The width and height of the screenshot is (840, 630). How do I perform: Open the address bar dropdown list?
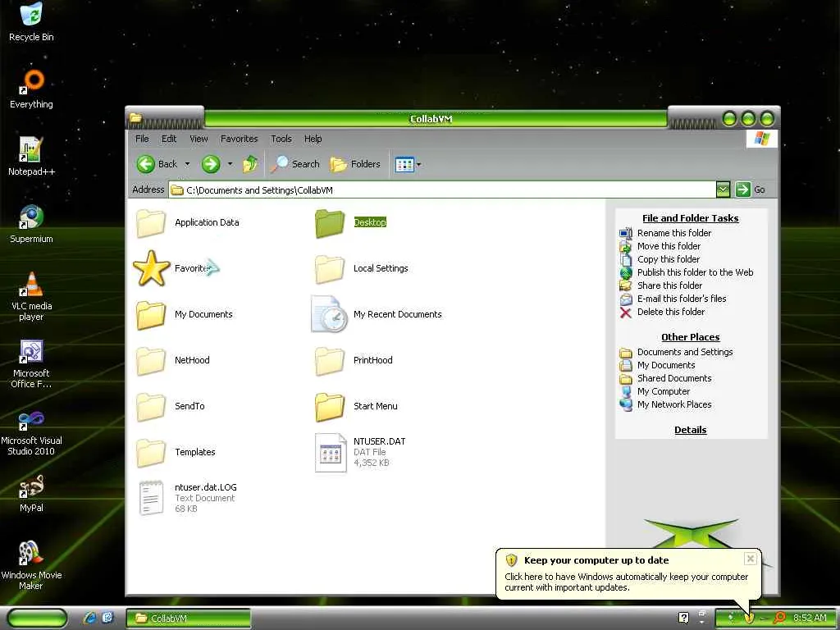[723, 189]
